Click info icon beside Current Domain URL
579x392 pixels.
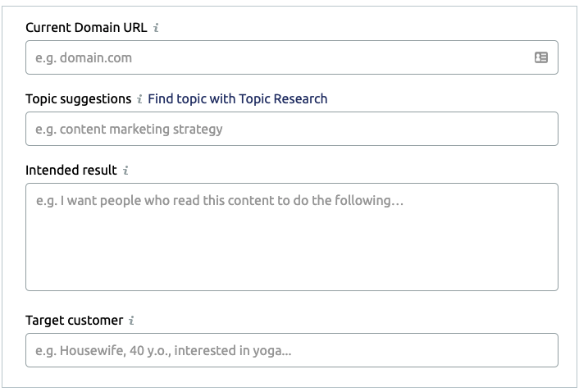pos(156,28)
